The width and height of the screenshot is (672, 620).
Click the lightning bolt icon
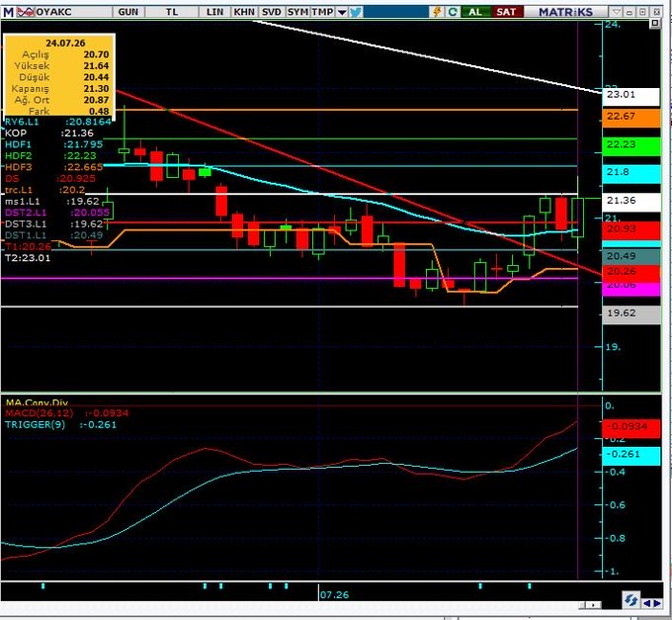click(x=437, y=12)
